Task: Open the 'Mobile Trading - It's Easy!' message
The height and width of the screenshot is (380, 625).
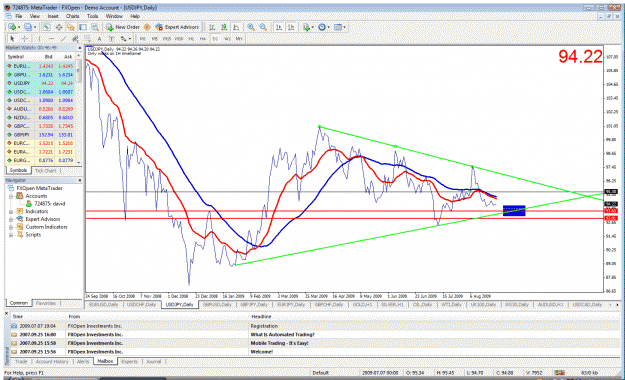Action: [279, 343]
